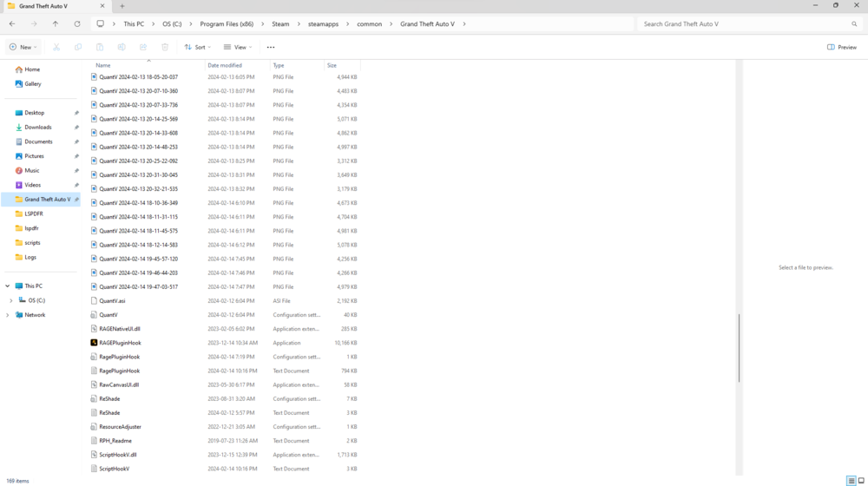Image resolution: width=868 pixels, height=486 pixels.
Task: Open the Downloads quick access folder
Action: point(33,127)
